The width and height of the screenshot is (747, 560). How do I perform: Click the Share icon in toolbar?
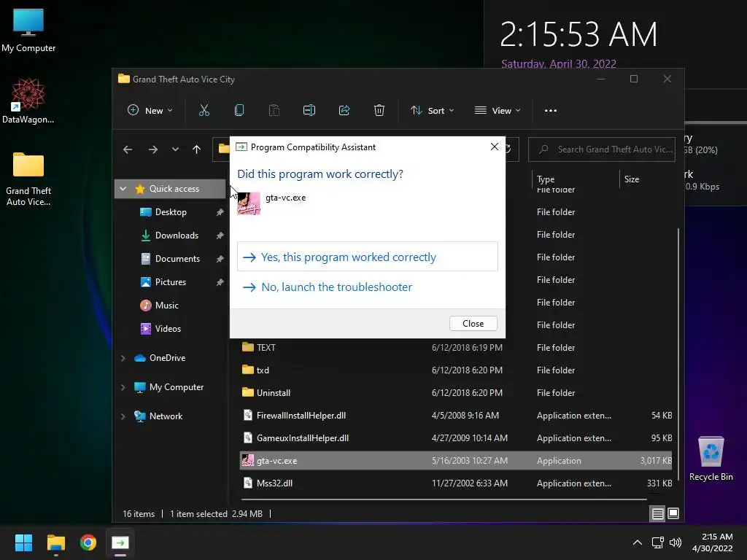coord(344,111)
